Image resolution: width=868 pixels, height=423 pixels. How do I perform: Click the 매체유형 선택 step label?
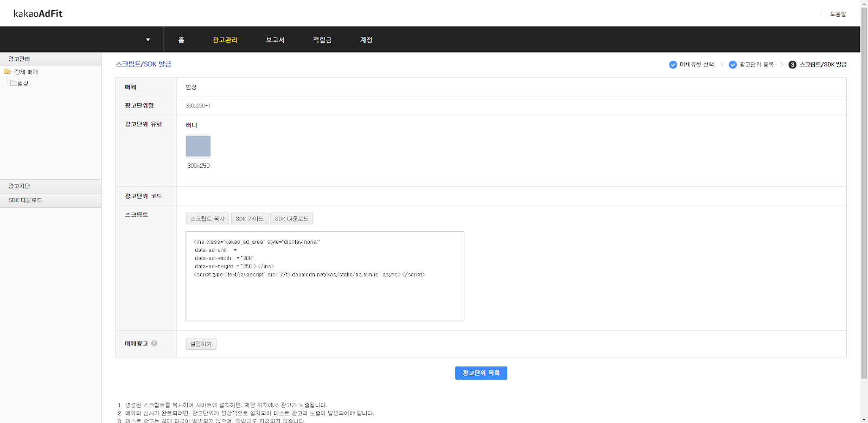click(697, 65)
